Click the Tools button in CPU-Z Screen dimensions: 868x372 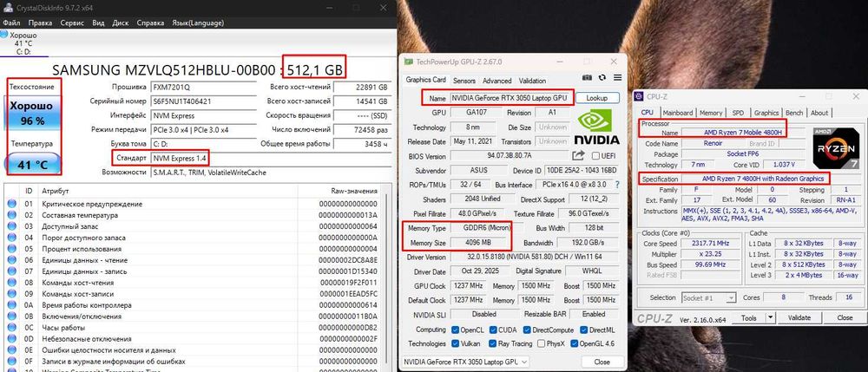(748, 318)
